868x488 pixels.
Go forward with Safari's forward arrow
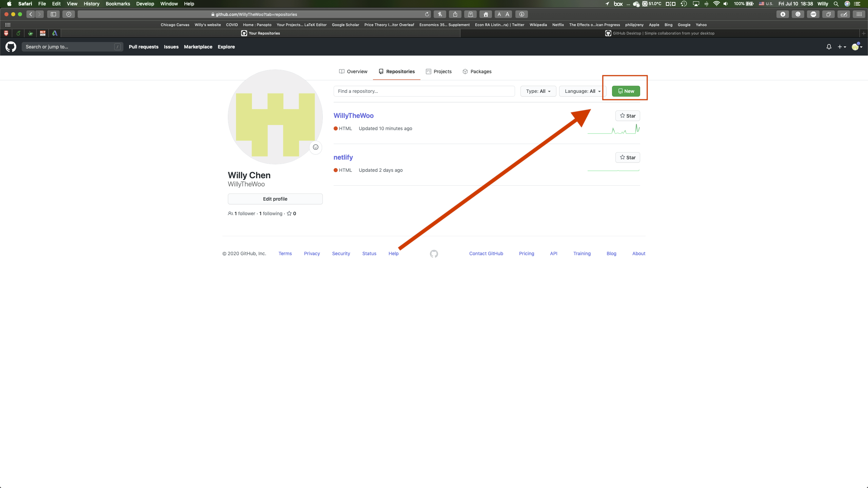tap(40, 14)
